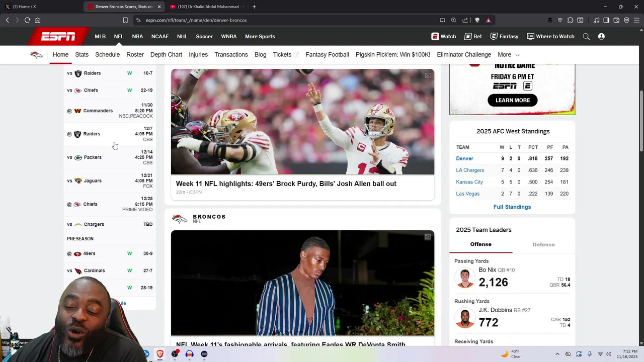Open the Roster team tab
644x362 pixels.
coord(135,55)
